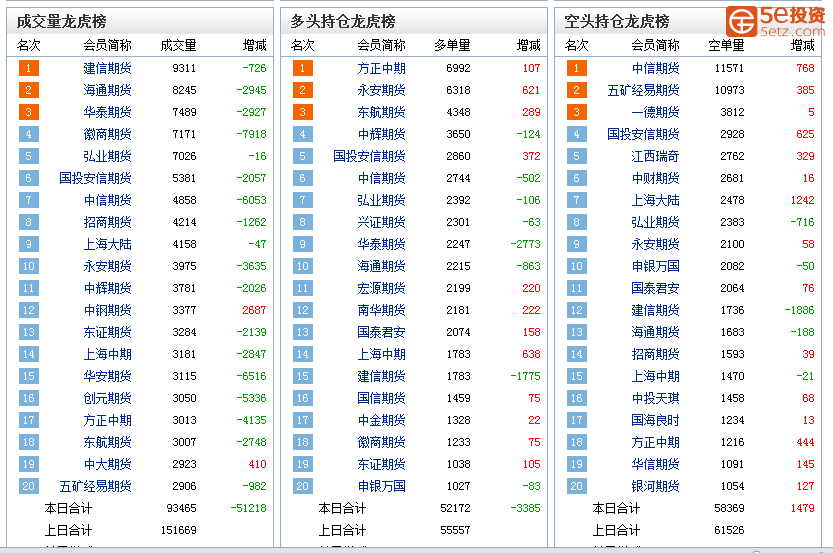Open 中大期货 member link
The image size is (833, 553).
107,464
